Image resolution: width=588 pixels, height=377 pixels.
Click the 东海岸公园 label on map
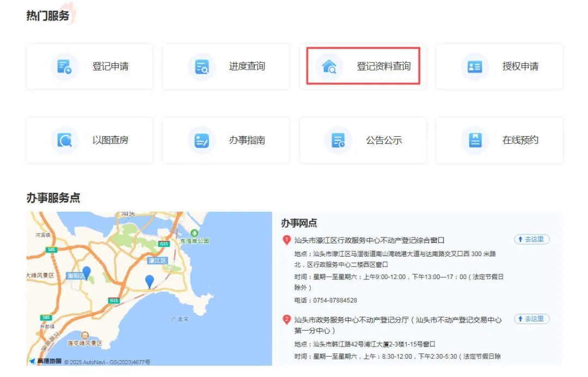[x=195, y=241]
